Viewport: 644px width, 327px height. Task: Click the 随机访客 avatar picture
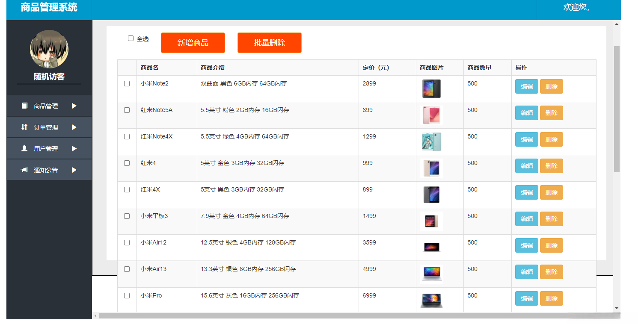(x=49, y=49)
